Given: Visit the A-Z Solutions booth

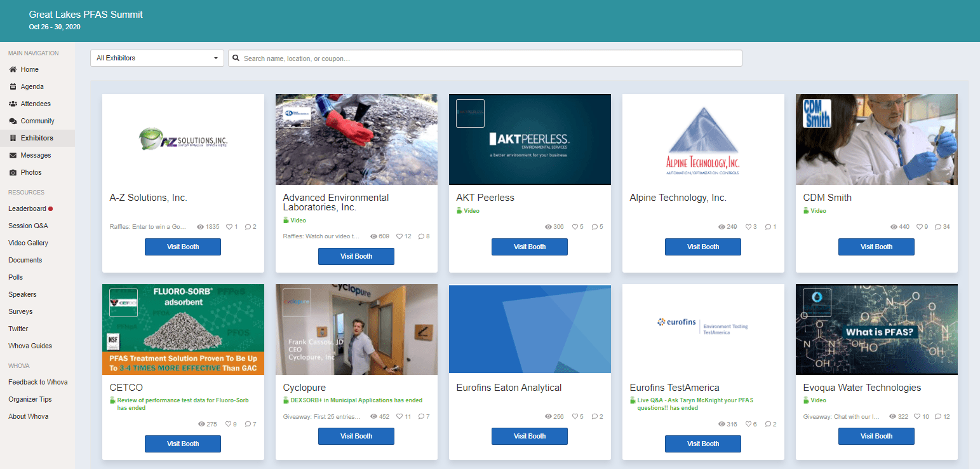Looking at the screenshot, I should (183, 247).
